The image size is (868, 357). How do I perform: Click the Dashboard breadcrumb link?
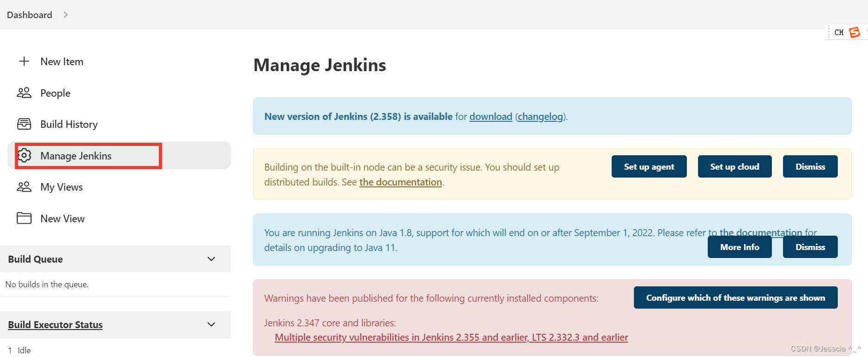click(x=30, y=15)
